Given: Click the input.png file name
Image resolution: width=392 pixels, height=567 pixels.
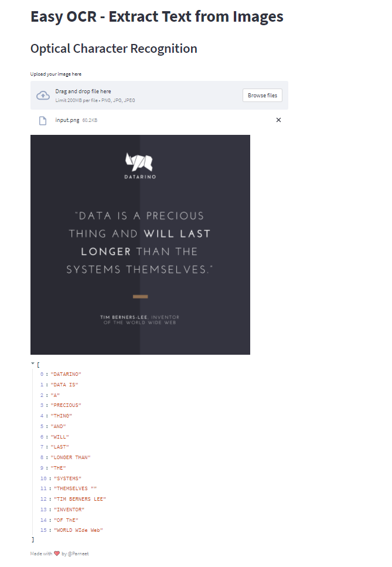Looking at the screenshot, I should point(67,120).
